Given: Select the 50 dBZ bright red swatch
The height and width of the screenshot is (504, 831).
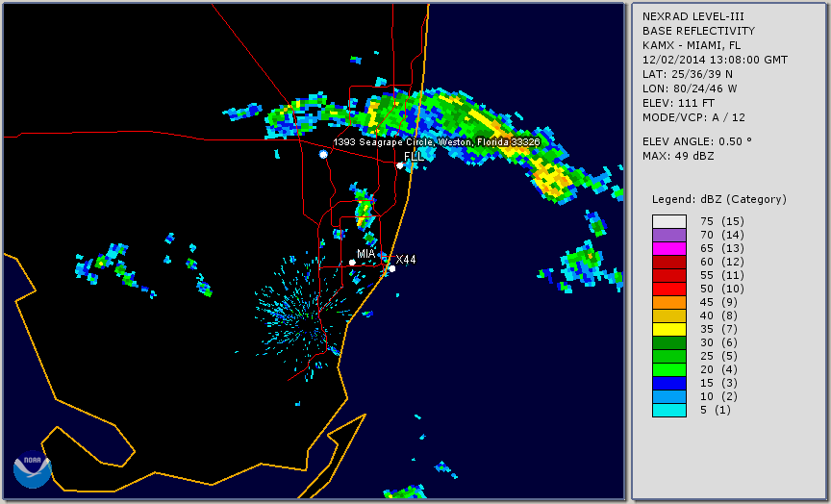Looking at the screenshot, I should pyautogui.click(x=669, y=289).
